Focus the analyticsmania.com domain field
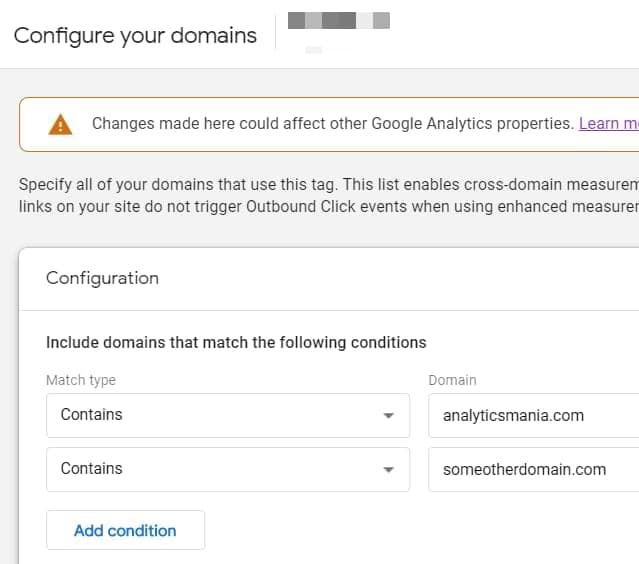Image resolution: width=639 pixels, height=564 pixels. pyautogui.click(x=530, y=415)
